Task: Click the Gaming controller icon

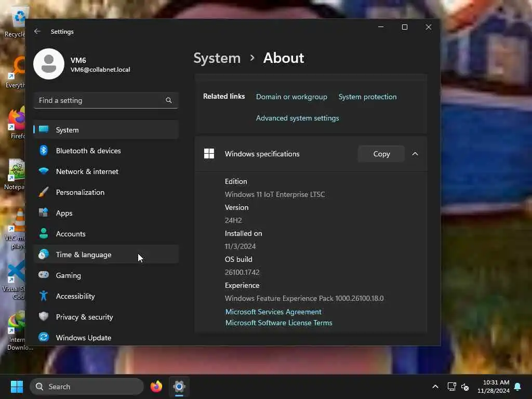Action: click(x=44, y=275)
